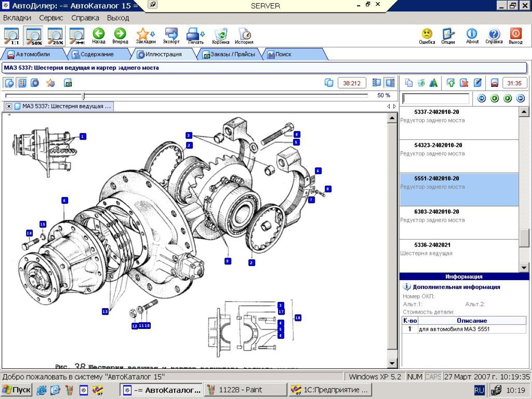Click callout number 9 on the diagram
This screenshot has height=399, width=532.
tap(227, 261)
